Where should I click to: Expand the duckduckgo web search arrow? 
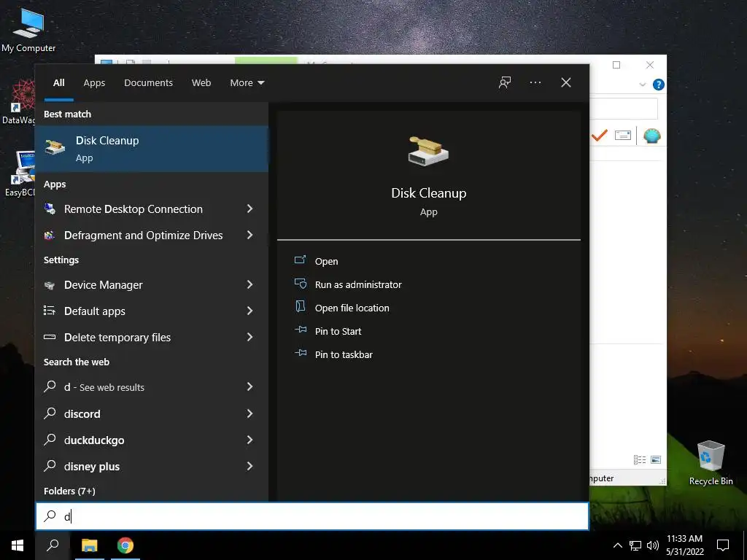coord(249,440)
